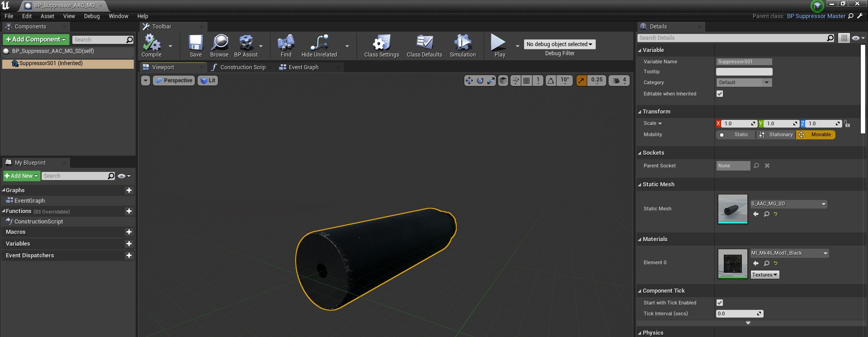Browse to Static Mesh magnifier icon
868x337 pixels.
click(x=767, y=214)
